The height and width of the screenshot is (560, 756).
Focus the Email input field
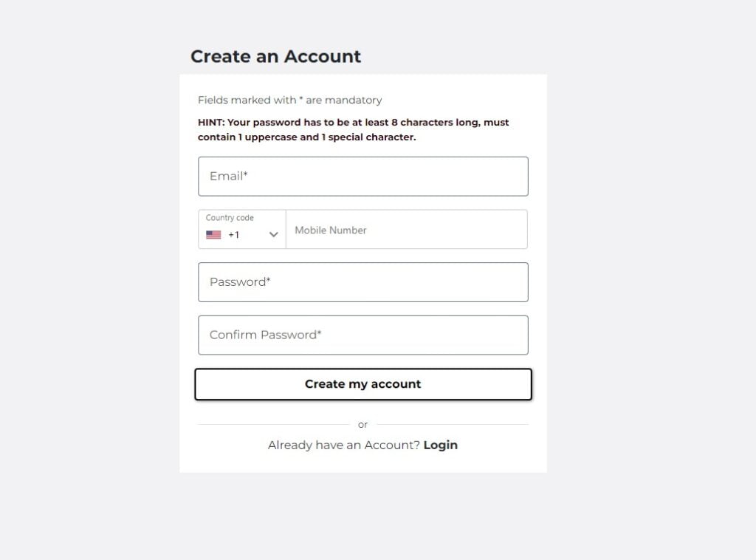tap(363, 177)
